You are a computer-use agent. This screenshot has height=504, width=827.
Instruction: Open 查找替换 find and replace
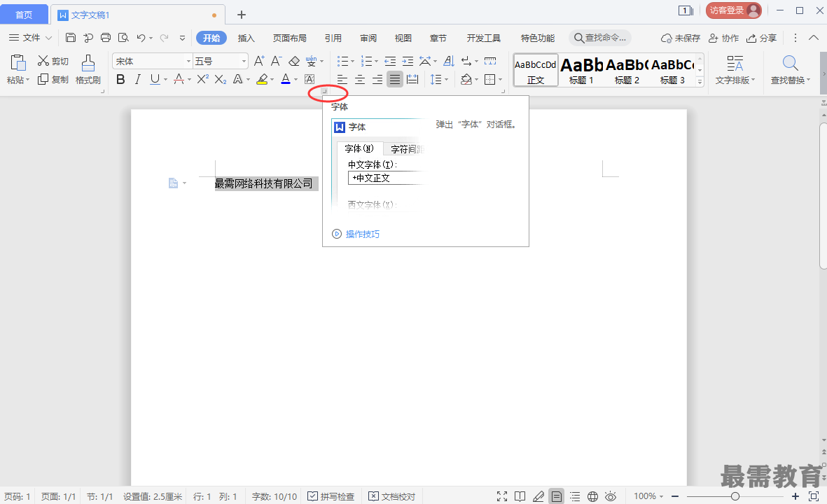pyautogui.click(x=790, y=69)
